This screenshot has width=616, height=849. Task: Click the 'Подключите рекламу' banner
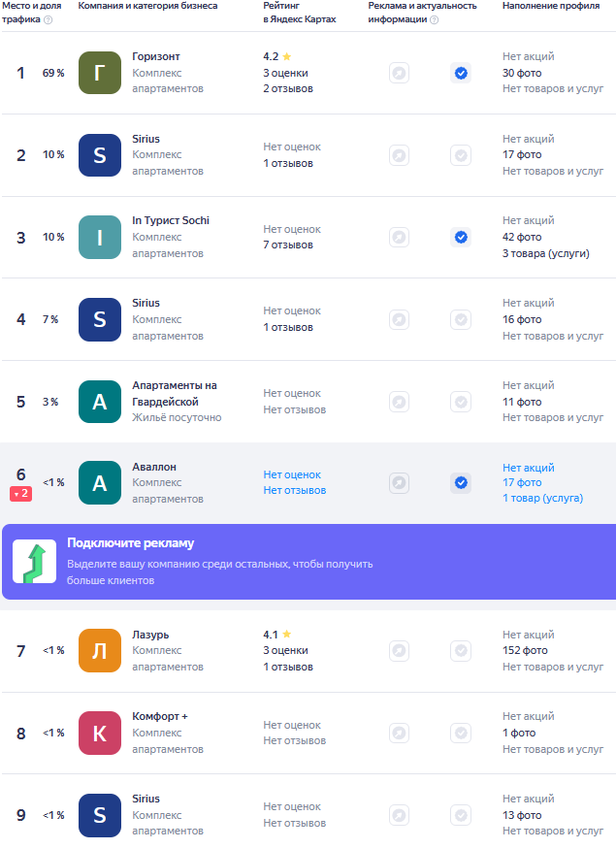tap(309, 562)
